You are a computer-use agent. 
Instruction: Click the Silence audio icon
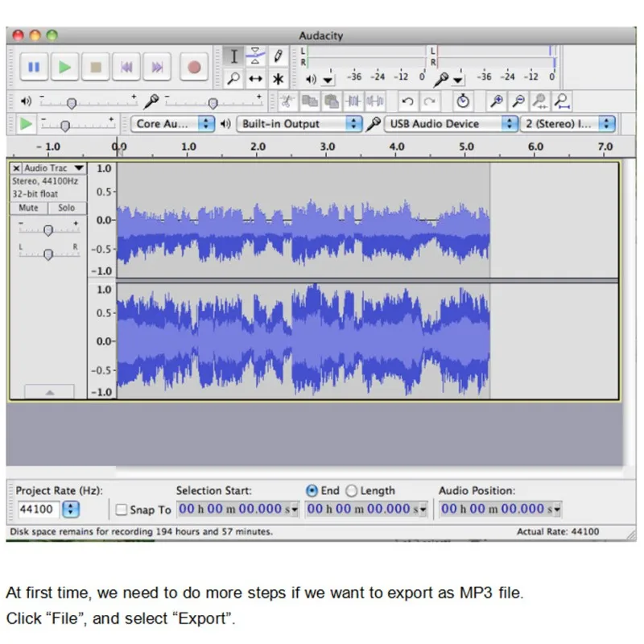[x=374, y=101]
